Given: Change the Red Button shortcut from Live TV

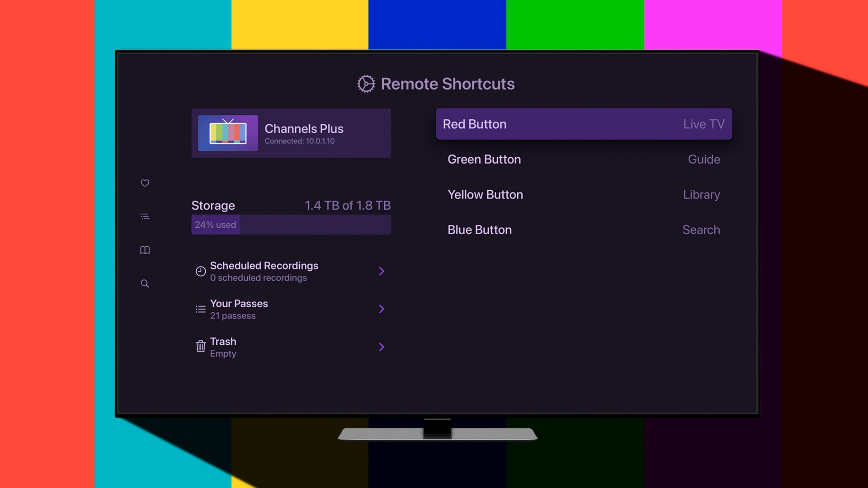Looking at the screenshot, I should (x=583, y=124).
